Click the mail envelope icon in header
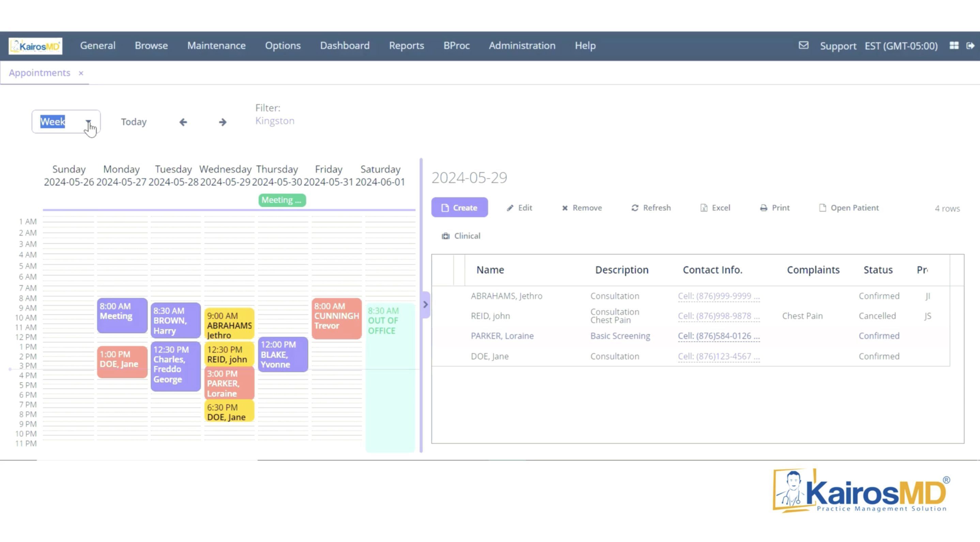This screenshot has width=980, height=542. tap(803, 45)
